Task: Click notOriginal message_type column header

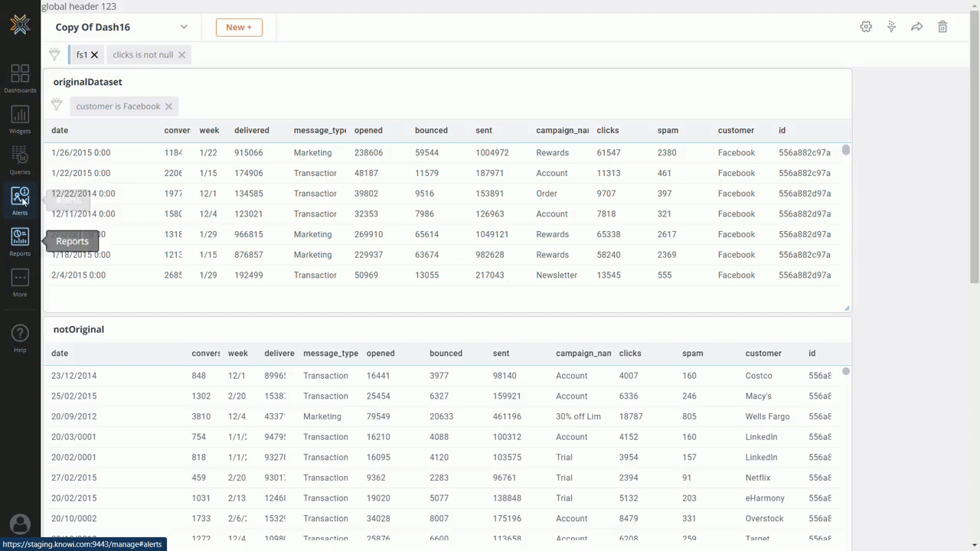Action: pos(331,354)
